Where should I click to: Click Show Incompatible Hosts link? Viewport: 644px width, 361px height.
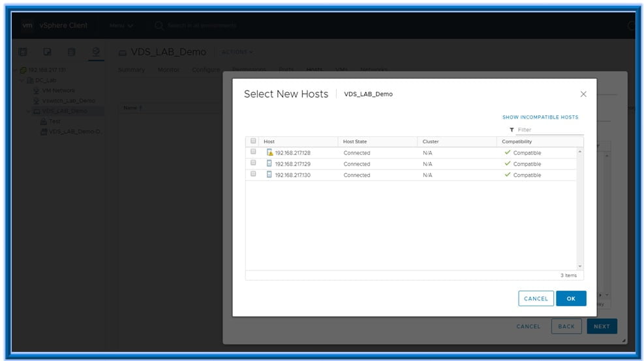(x=540, y=117)
